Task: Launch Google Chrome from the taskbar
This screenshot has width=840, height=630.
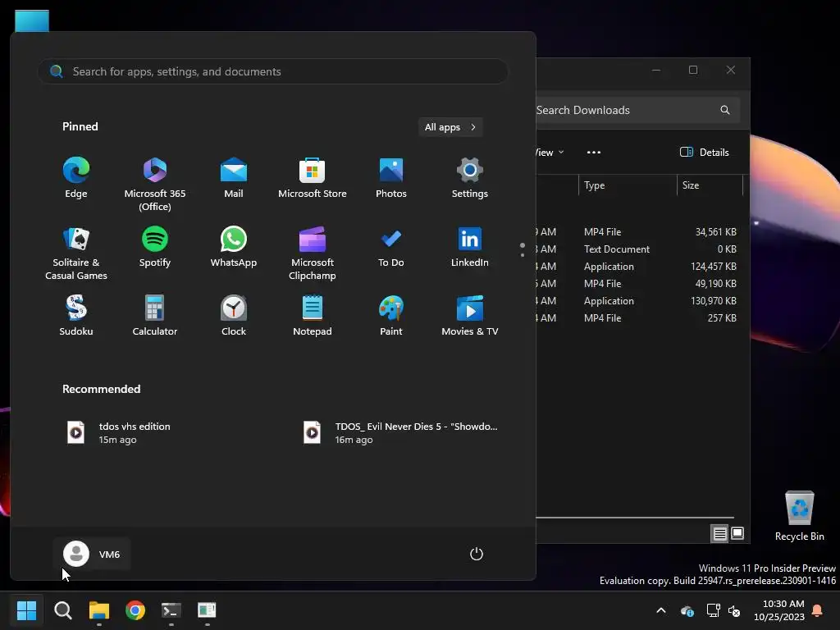Action: click(135, 610)
